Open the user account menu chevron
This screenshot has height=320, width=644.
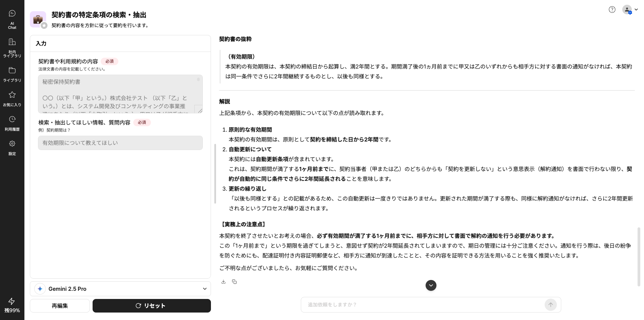pos(636,10)
